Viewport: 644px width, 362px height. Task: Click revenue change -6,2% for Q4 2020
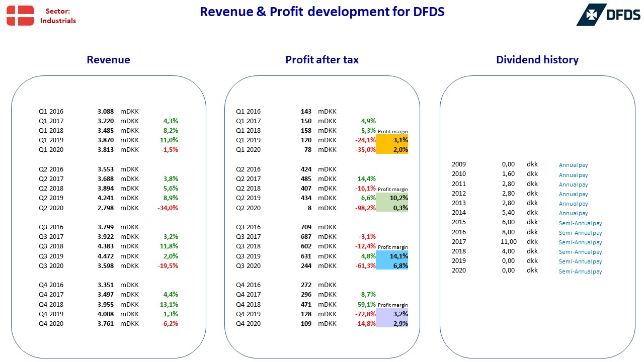170,323
